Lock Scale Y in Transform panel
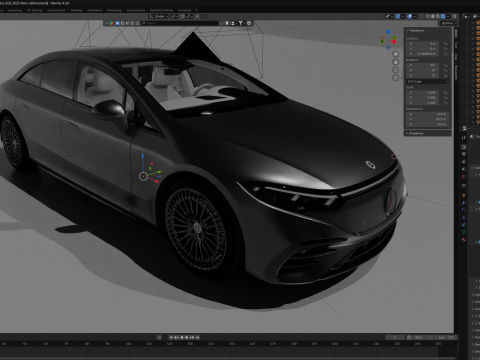The width and height of the screenshot is (480, 360). point(445,97)
